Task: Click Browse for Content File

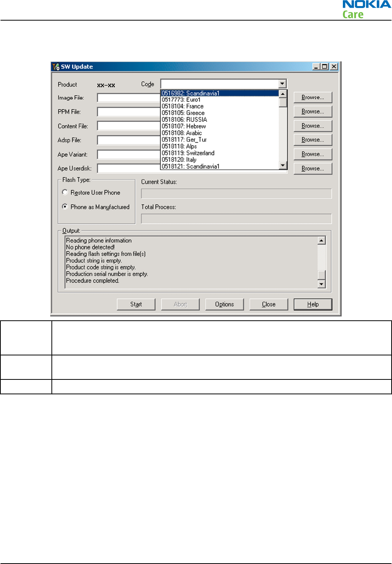Action: coord(313,126)
